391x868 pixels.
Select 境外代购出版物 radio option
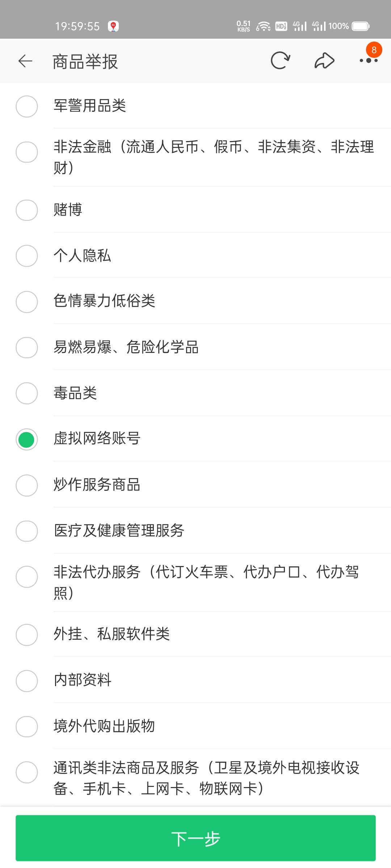point(27,727)
